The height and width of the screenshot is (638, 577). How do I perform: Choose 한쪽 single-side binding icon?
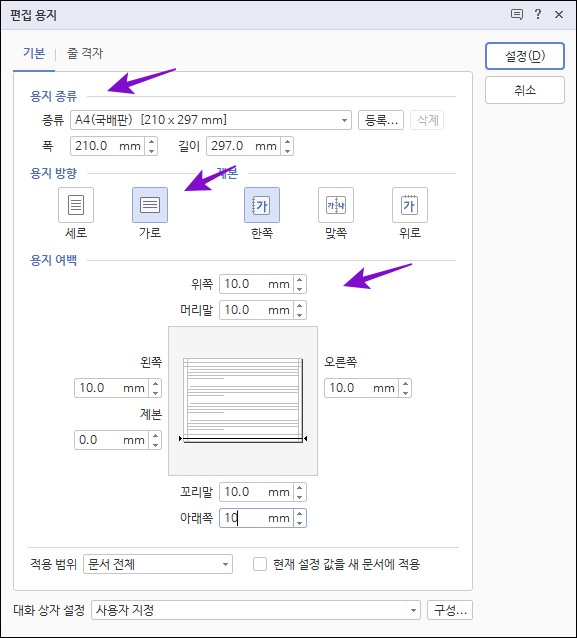tap(262, 205)
